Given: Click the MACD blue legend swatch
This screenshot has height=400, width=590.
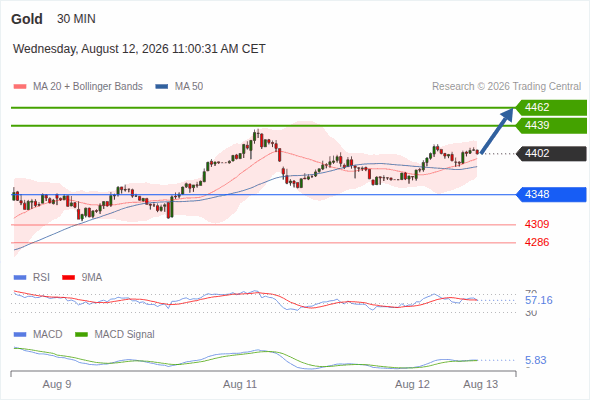Looking at the screenshot, I should click(x=20, y=335).
